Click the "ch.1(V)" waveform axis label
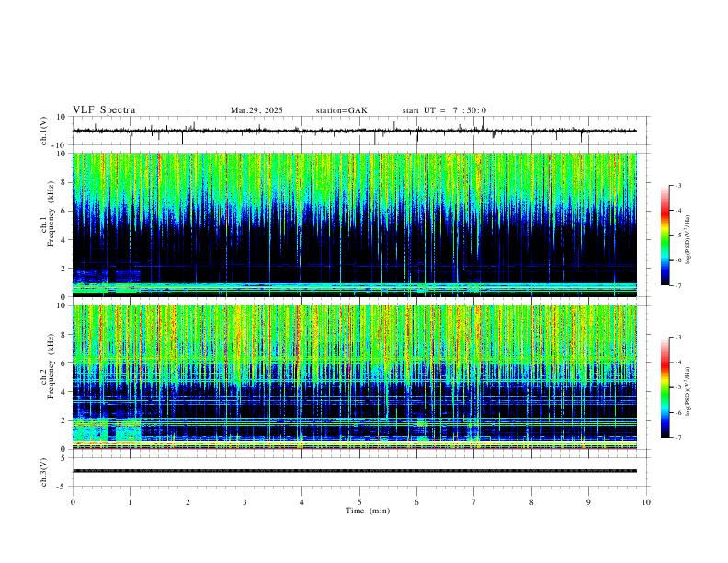The image size is (728, 563). 44,131
